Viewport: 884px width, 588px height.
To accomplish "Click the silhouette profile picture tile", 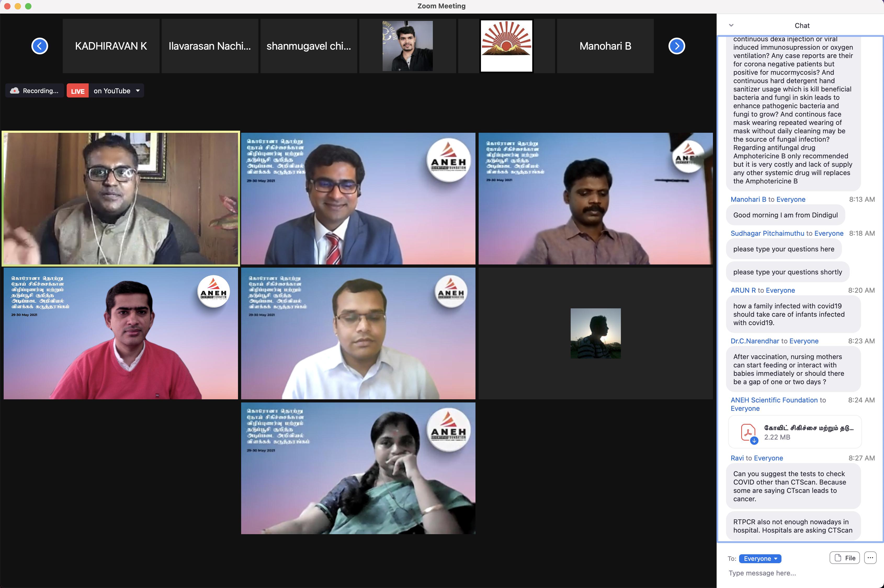I will [x=596, y=333].
